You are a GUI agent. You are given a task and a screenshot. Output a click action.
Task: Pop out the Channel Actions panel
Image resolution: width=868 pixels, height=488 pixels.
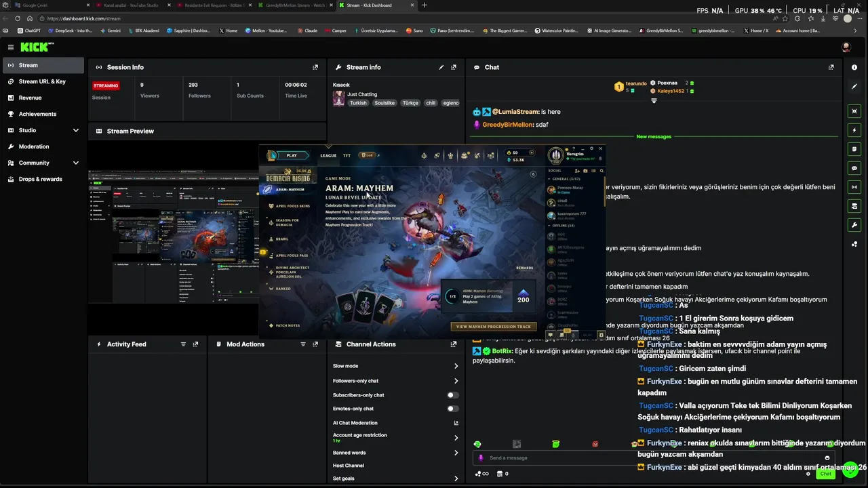coord(454,344)
